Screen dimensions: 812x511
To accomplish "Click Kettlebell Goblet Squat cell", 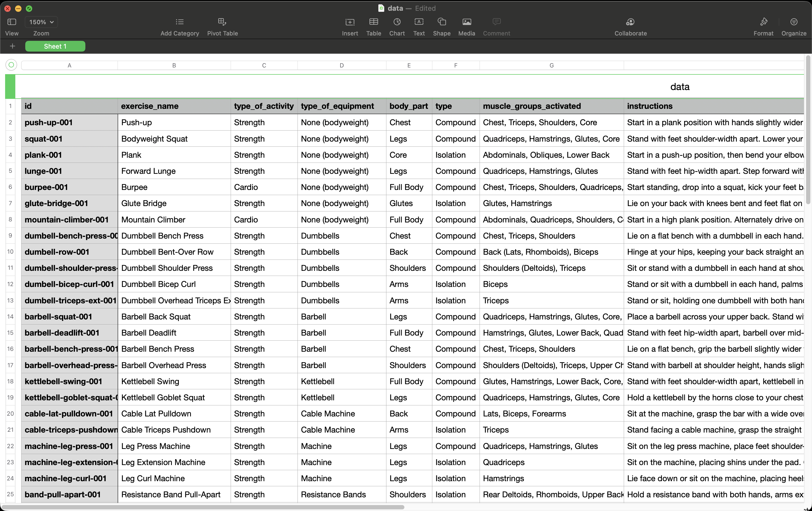I will (x=174, y=397).
